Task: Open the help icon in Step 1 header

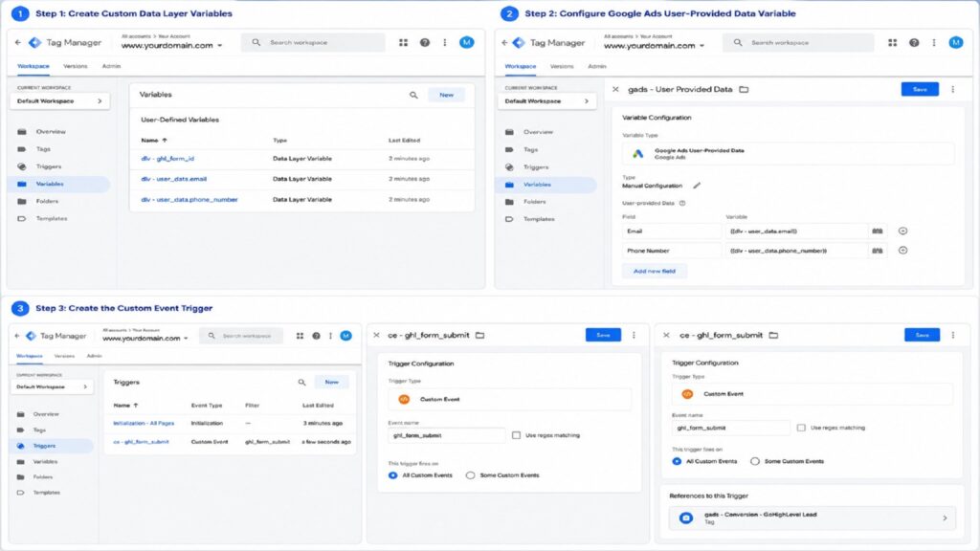Action: (x=424, y=42)
